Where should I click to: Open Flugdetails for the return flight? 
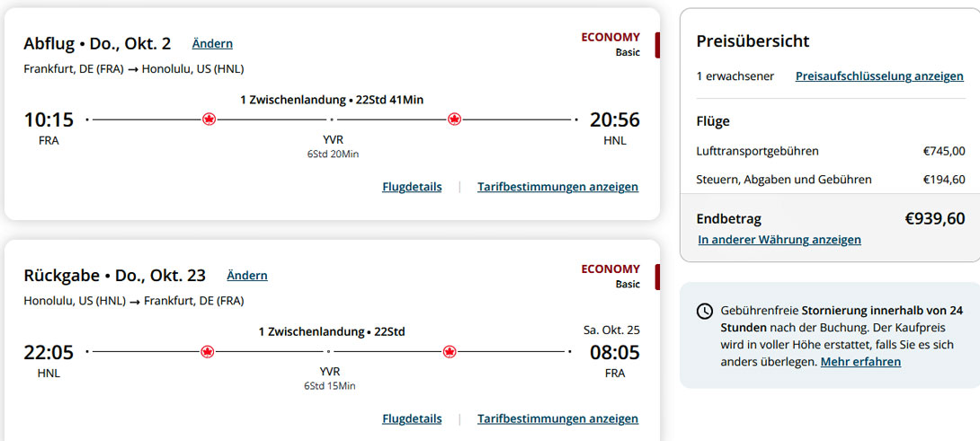pos(412,419)
